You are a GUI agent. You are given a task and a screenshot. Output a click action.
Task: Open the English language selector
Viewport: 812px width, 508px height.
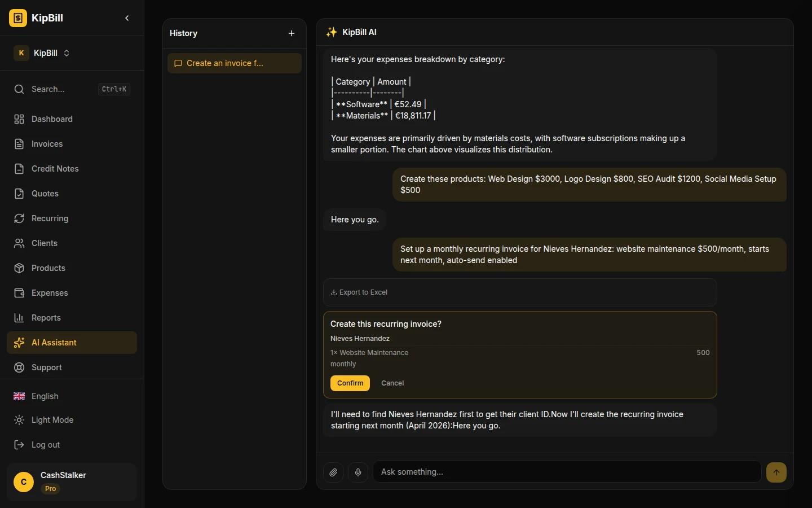(45, 396)
